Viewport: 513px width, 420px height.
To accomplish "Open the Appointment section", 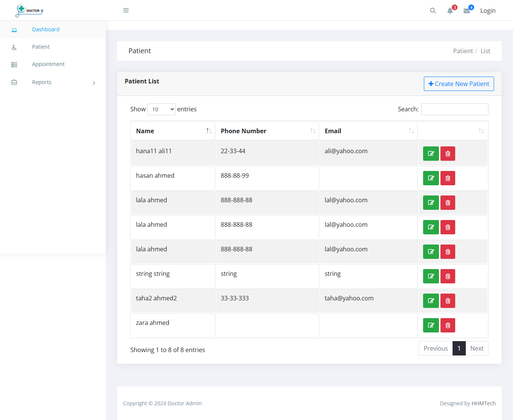I will point(48,64).
